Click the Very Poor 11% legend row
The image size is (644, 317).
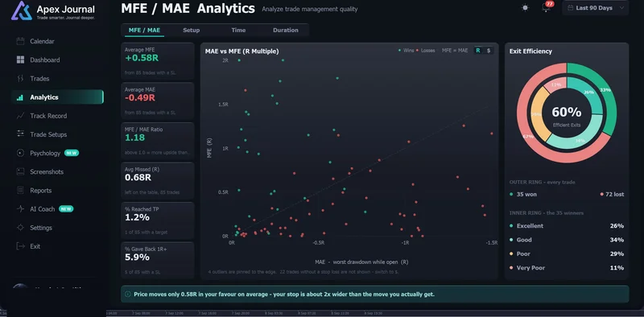(x=567, y=268)
